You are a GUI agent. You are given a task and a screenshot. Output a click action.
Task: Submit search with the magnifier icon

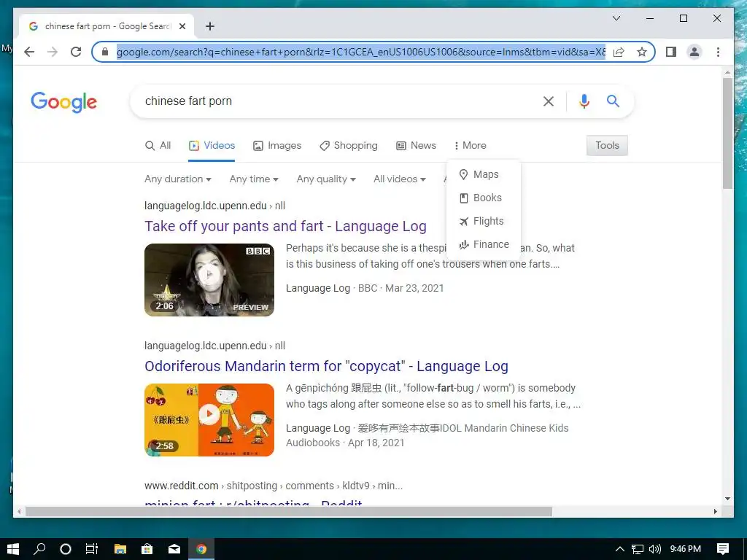click(613, 101)
